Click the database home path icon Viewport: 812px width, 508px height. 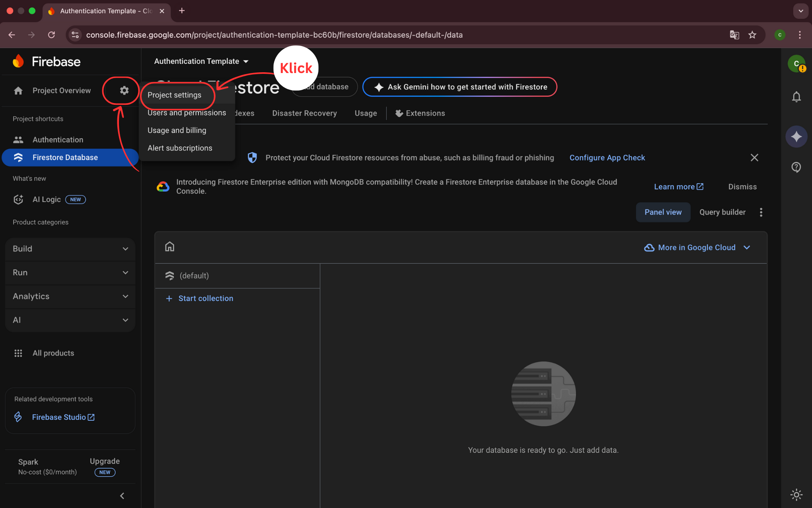pyautogui.click(x=170, y=247)
